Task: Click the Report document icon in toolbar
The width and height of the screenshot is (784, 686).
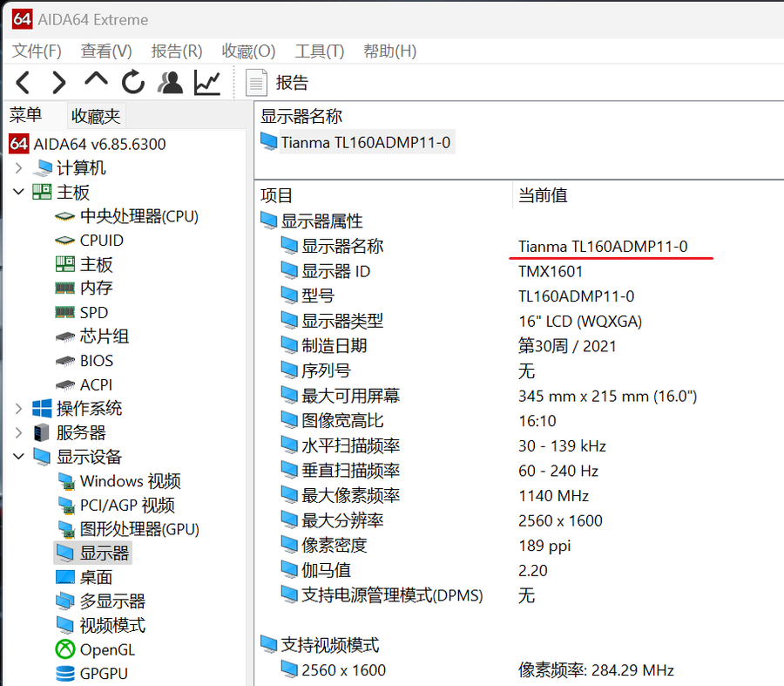Action: click(256, 83)
